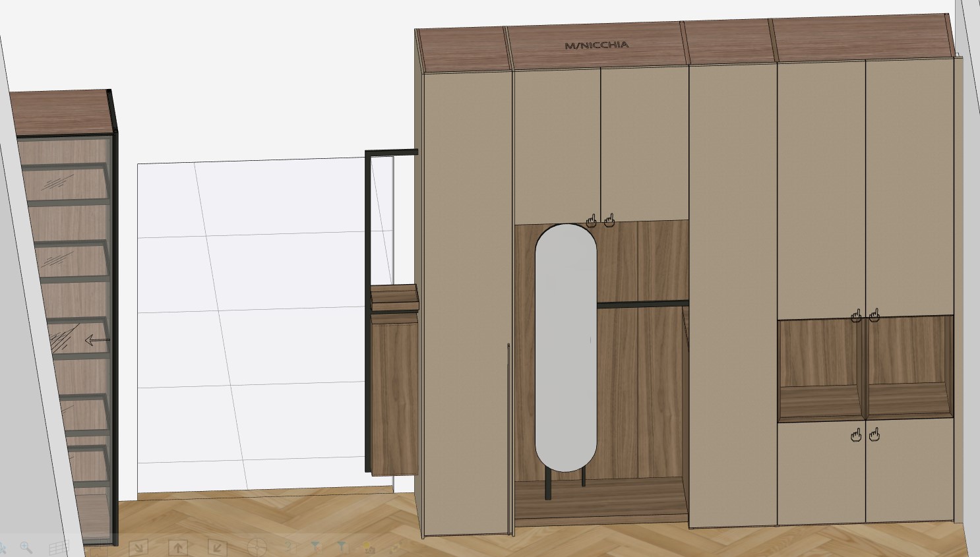The width and height of the screenshot is (980, 557).
Task: Click the up arrow view icon
Action: [178, 547]
